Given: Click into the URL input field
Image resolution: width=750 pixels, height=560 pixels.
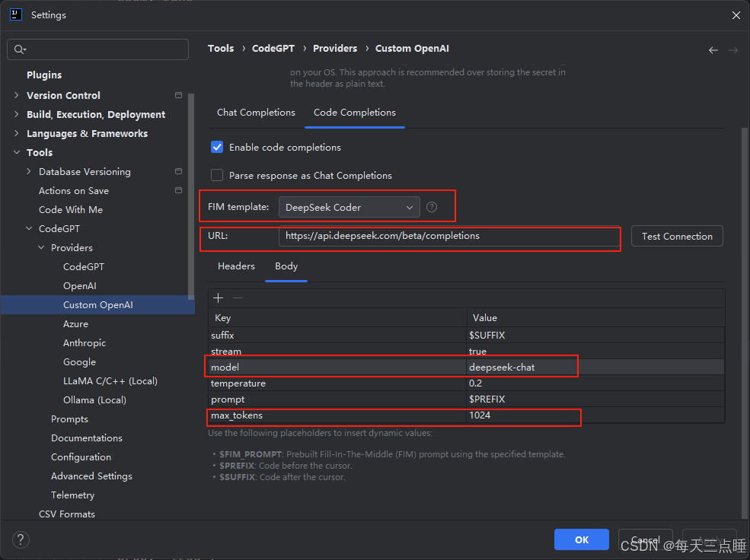Looking at the screenshot, I should click(x=448, y=236).
